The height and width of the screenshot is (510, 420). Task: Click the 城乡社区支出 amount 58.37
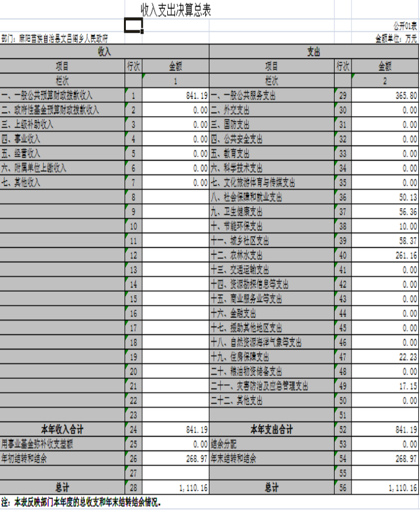click(385, 241)
